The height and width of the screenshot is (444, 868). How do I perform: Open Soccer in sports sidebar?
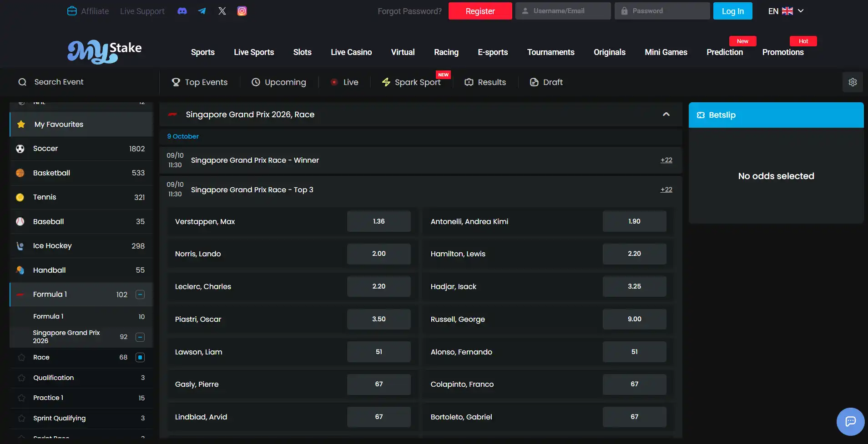[x=81, y=149]
